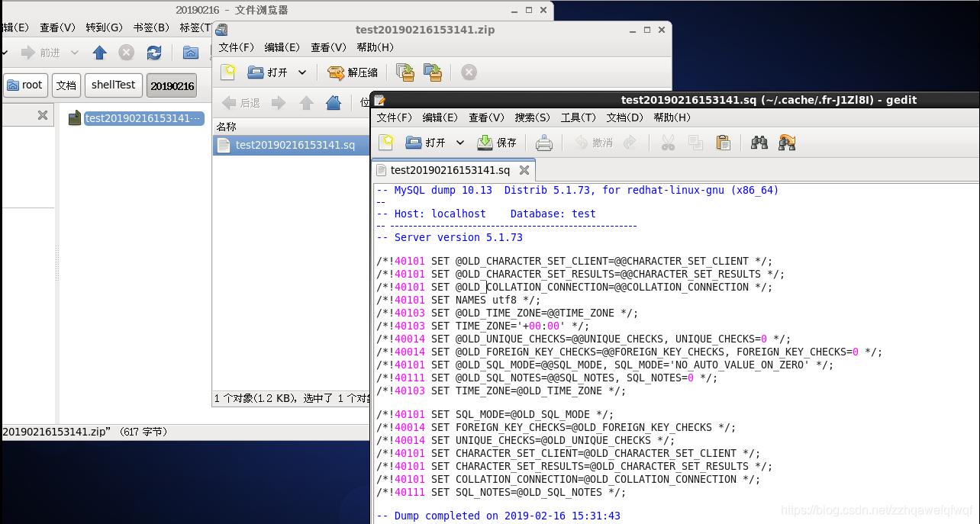Click archive manager stop icon
980x524 pixels.
click(469, 72)
